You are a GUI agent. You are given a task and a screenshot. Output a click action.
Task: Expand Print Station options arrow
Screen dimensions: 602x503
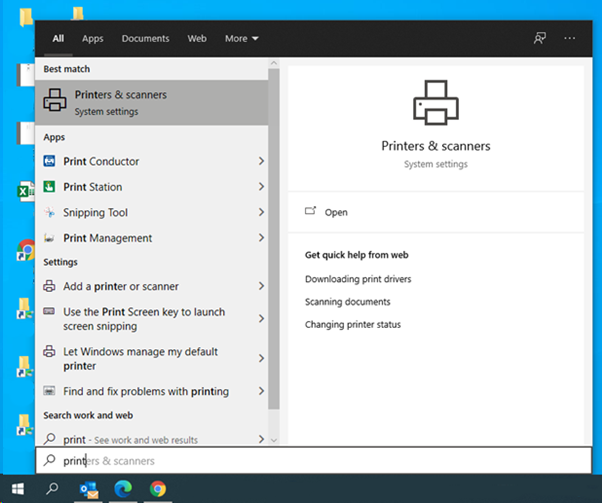click(261, 187)
